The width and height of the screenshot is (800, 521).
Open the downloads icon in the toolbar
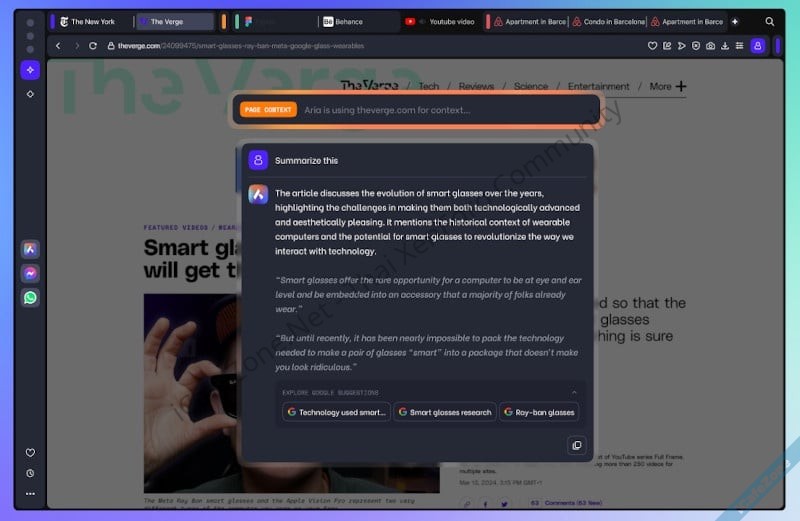tap(724, 46)
